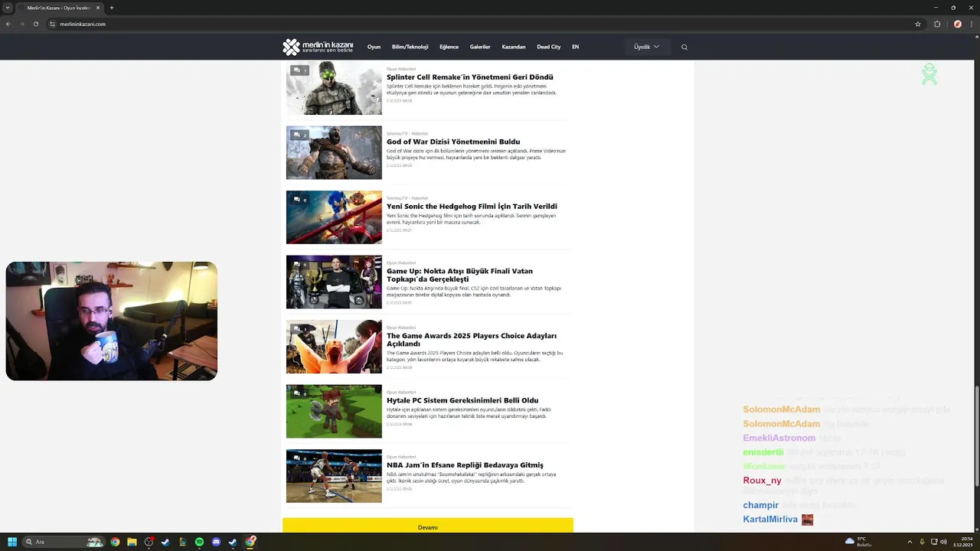Reload the page with the refresh icon
Viewport: 980px width, 551px height.
35,24
